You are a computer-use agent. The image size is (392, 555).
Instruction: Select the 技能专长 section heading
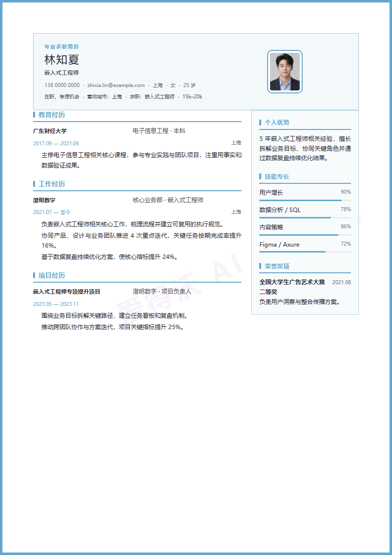277,176
